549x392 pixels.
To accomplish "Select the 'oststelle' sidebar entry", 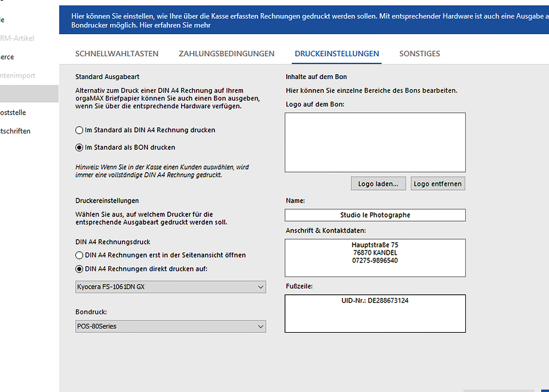I will 13,112.
